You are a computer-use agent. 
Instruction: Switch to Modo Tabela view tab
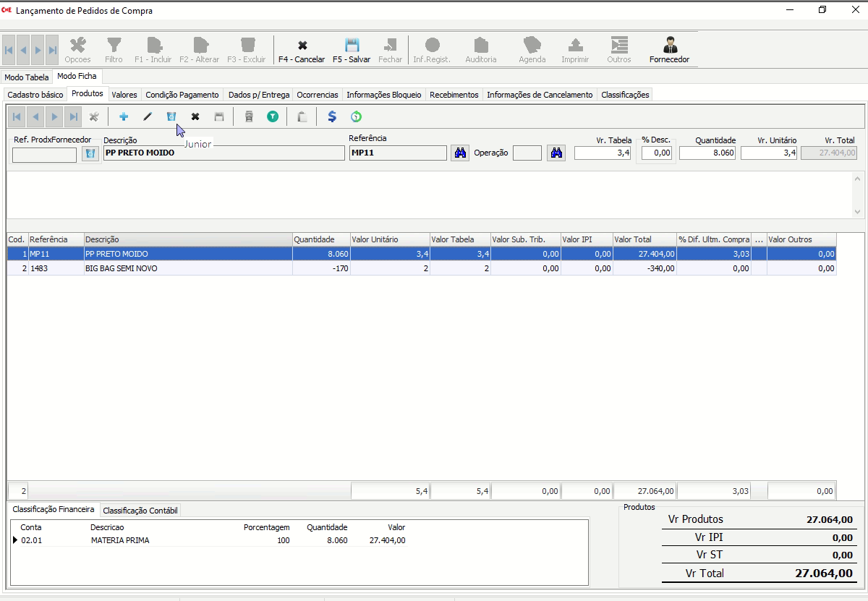(x=27, y=77)
